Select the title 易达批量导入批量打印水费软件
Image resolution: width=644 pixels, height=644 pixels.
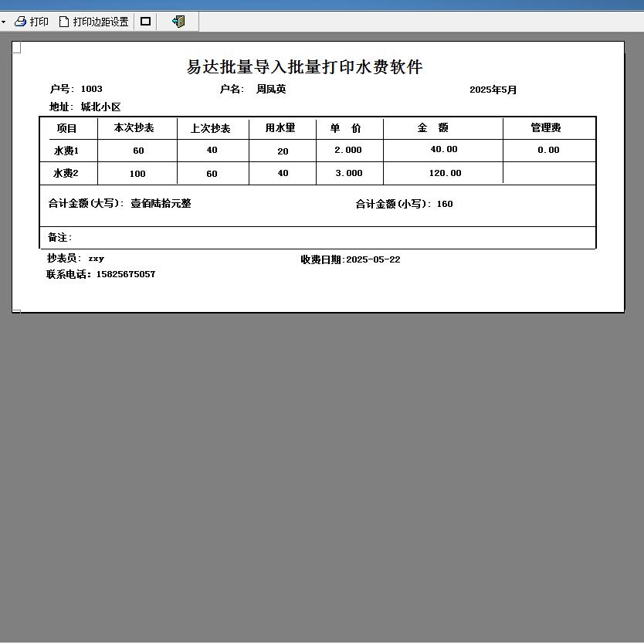coord(305,67)
